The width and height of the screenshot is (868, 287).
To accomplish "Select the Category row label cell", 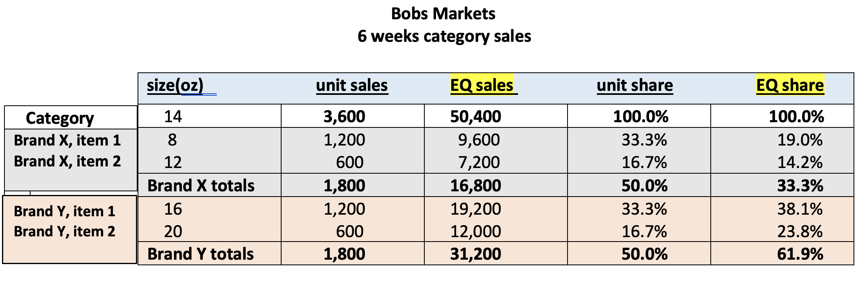I will pos(60,118).
